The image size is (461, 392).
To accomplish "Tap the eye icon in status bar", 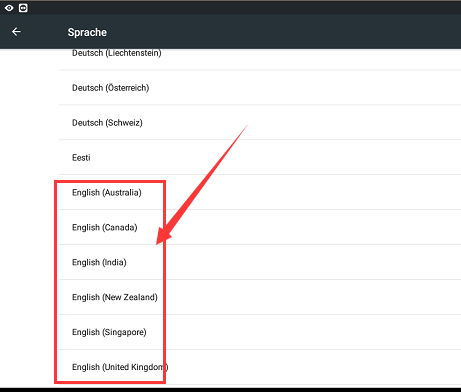I will click(x=9, y=8).
